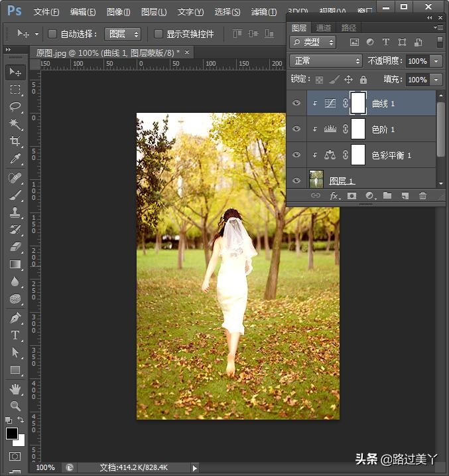Toggle lock all padlock icon
This screenshot has height=476, width=449.
(363, 80)
